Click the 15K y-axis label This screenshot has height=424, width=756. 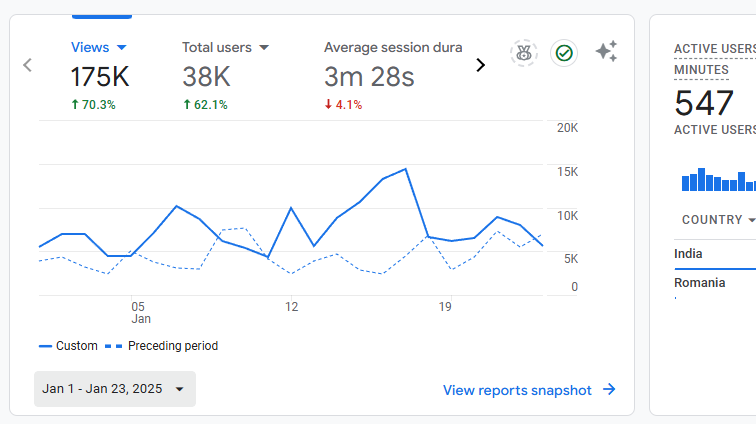point(567,172)
